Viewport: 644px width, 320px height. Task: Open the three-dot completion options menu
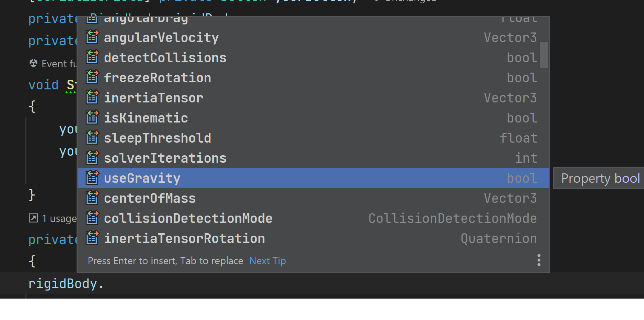(x=539, y=260)
